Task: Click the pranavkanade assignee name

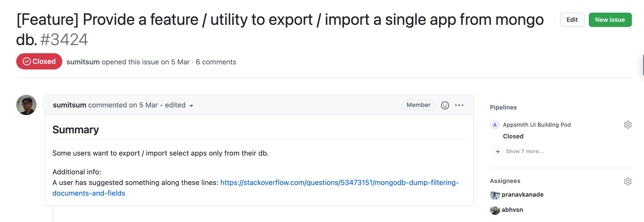Action: 522,195
